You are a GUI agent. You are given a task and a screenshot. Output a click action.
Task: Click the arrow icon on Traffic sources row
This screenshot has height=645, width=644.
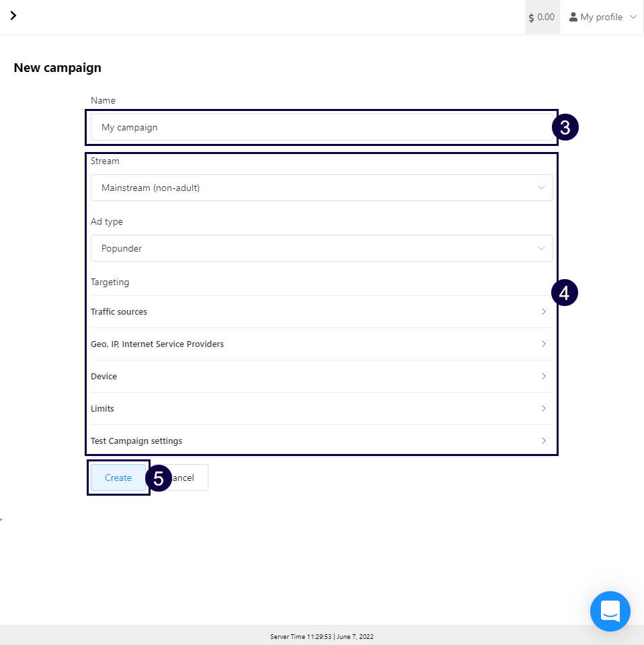pyautogui.click(x=543, y=311)
